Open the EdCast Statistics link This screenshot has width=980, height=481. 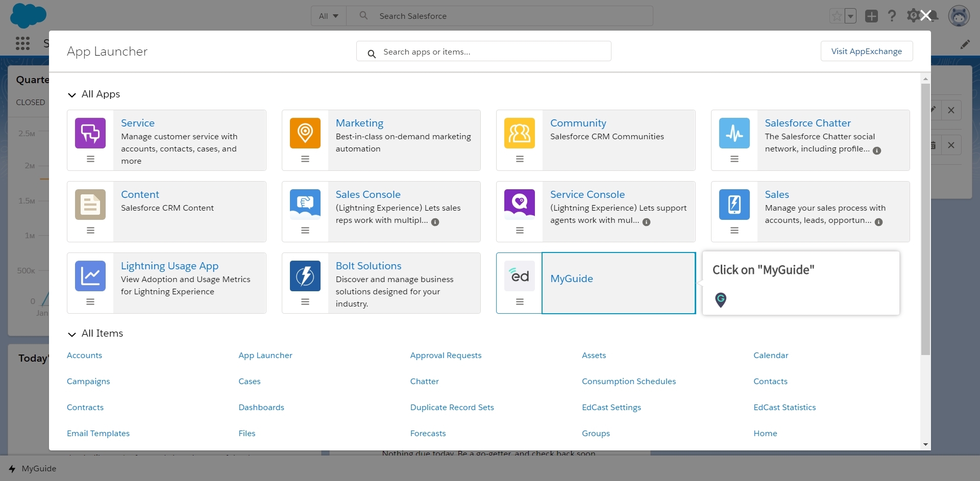[x=785, y=407]
